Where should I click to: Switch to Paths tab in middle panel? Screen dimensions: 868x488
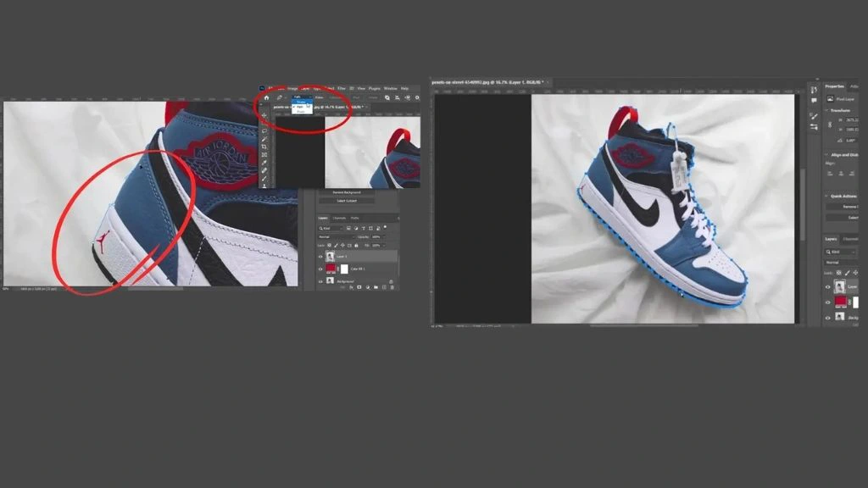click(x=355, y=218)
